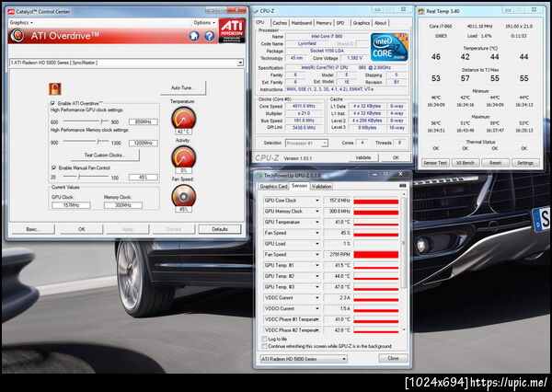Viewport: 552px width, 392px height.
Task: Toggle Enable ATI Overdrive checkbox
Action: click(x=52, y=103)
